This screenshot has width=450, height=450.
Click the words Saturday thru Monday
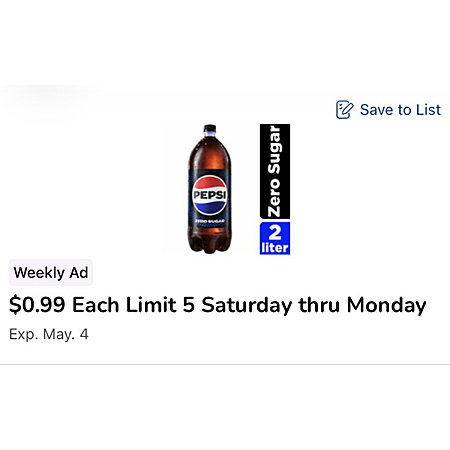[314, 305]
